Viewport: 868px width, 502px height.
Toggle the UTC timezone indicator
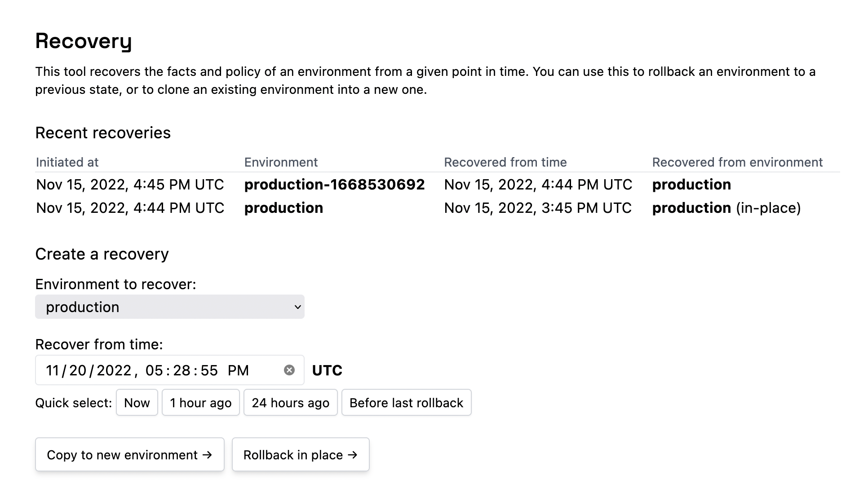tap(327, 370)
